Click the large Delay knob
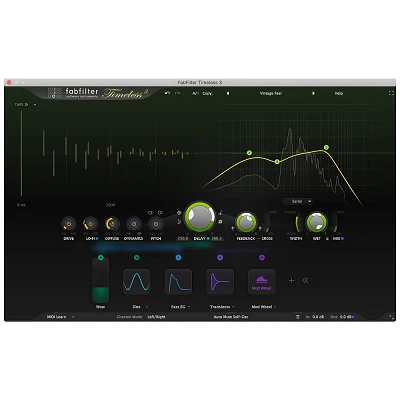This screenshot has width=400, height=400. pyautogui.click(x=200, y=216)
